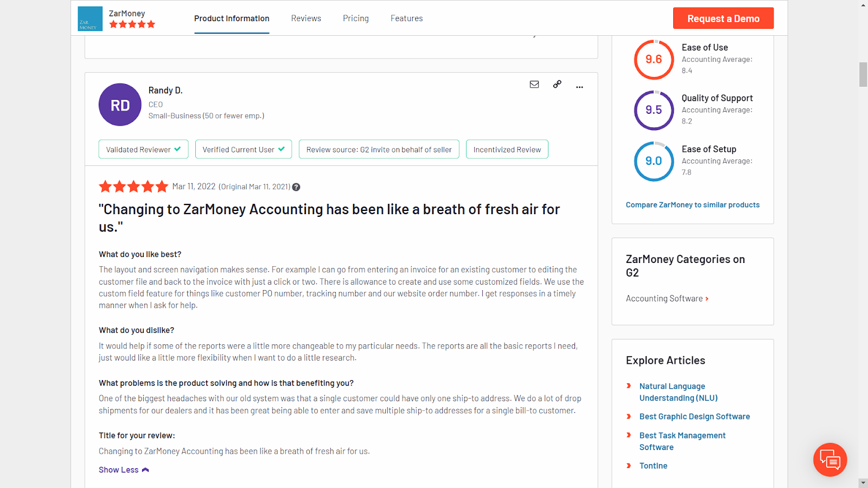This screenshot has height=488, width=868.
Task: Collapse review with Show Less
Action: tap(124, 470)
